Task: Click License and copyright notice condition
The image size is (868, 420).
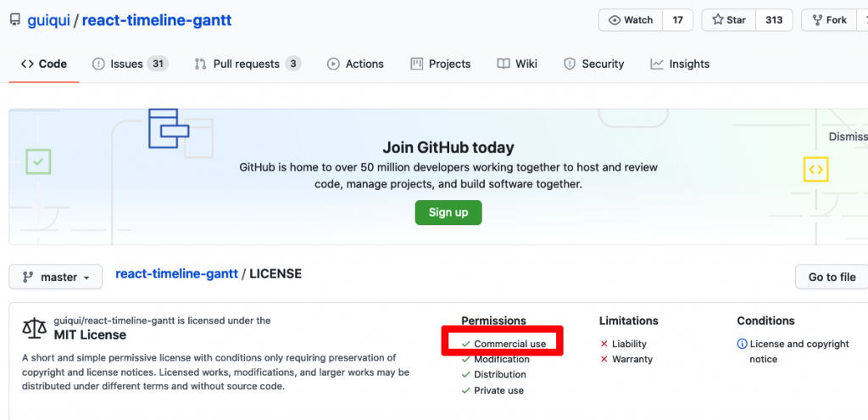Action: (799, 351)
